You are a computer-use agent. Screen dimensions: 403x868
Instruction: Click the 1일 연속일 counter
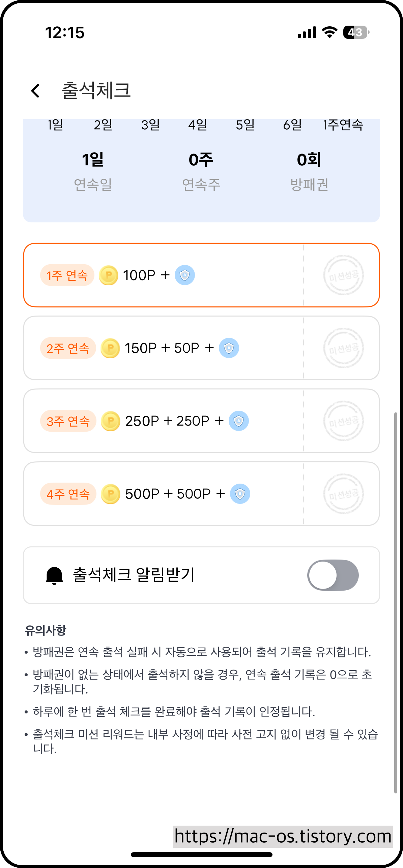pos(93,171)
